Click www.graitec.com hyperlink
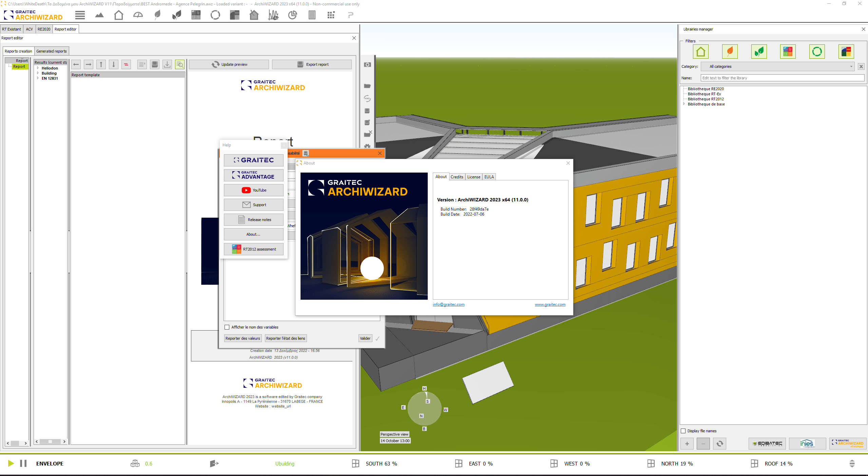 pos(549,304)
